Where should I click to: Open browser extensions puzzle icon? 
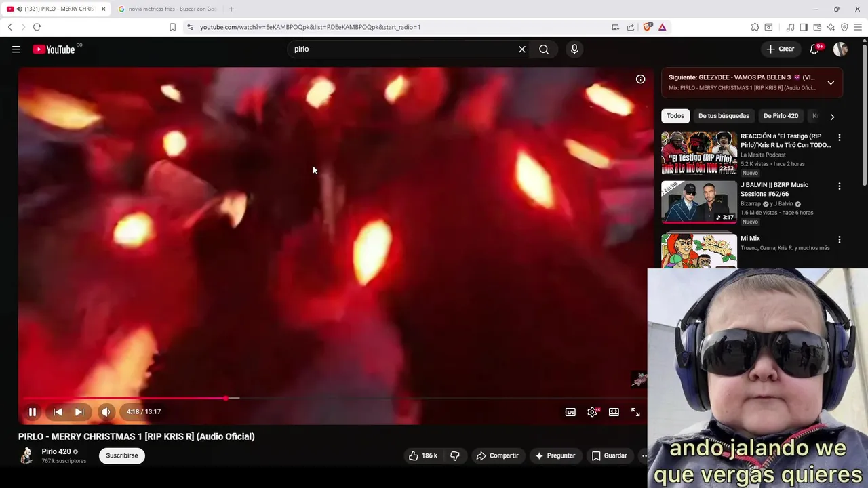pos(755,27)
